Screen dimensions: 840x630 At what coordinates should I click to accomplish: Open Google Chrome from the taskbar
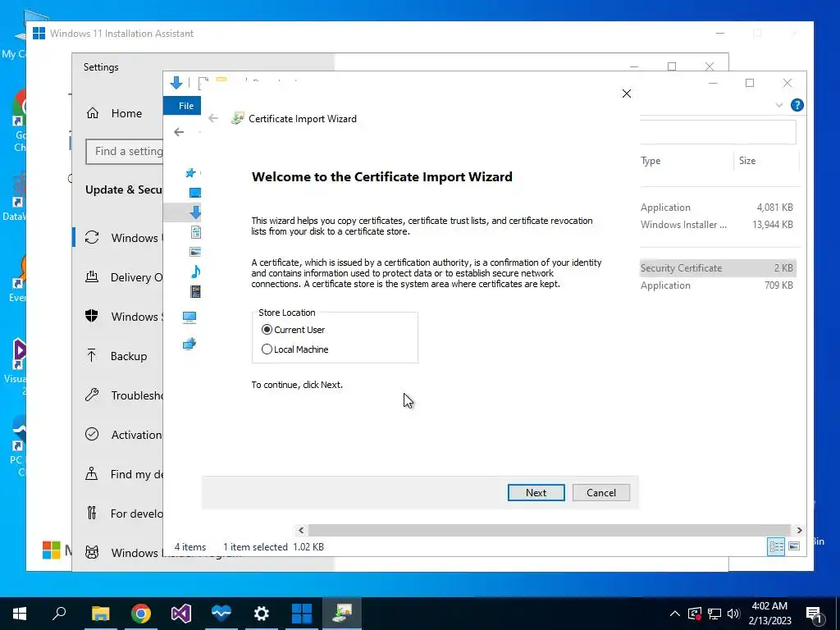tap(140, 614)
